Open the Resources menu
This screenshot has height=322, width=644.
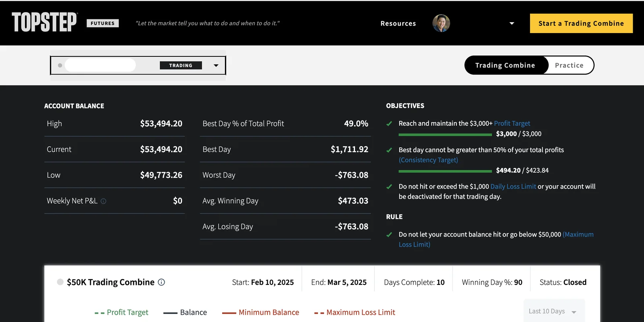pos(398,23)
